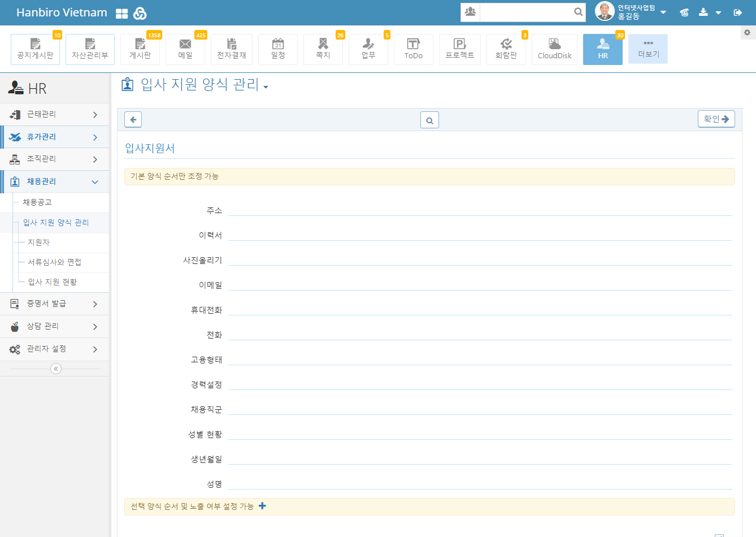Click the search magnifier in the top bar

coord(578,11)
